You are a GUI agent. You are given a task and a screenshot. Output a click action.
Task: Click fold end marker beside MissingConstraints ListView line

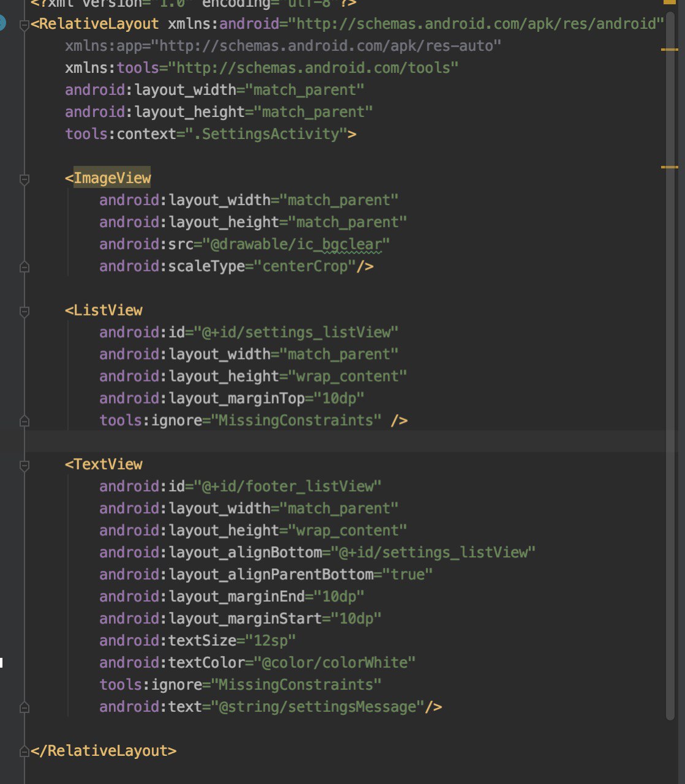click(25, 421)
